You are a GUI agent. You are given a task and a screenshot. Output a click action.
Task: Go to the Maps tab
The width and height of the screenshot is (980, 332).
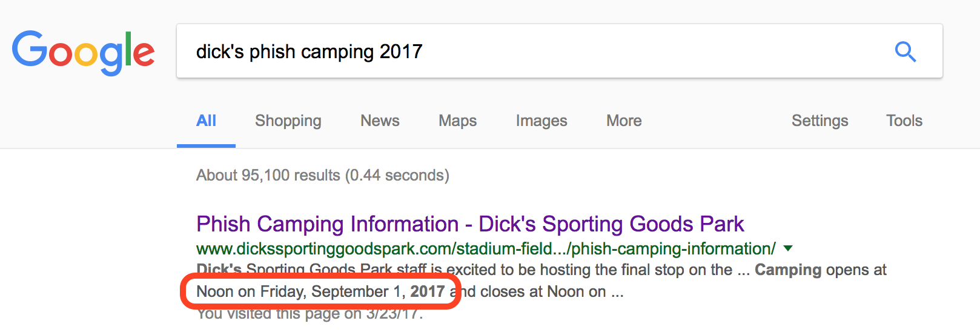click(457, 121)
